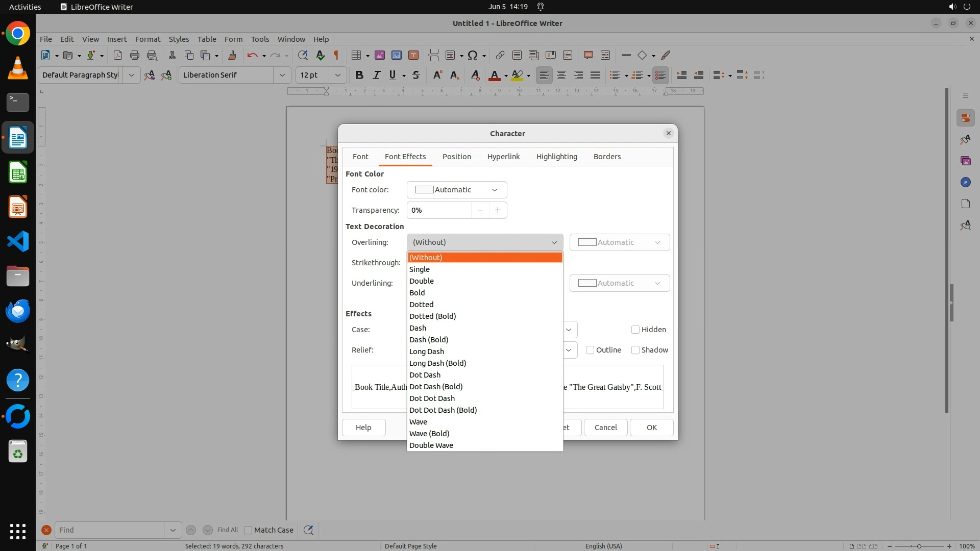Select Double Wave overlining option
Image resolution: width=980 pixels, height=551 pixels.
click(431, 445)
